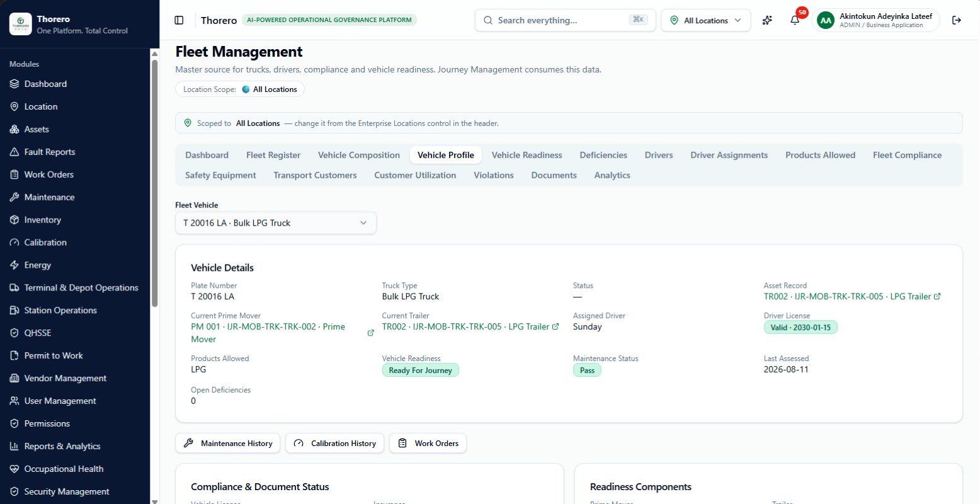Click the Terminal & Depot Operations truck icon
The height and width of the screenshot is (504, 980).
pos(14,288)
